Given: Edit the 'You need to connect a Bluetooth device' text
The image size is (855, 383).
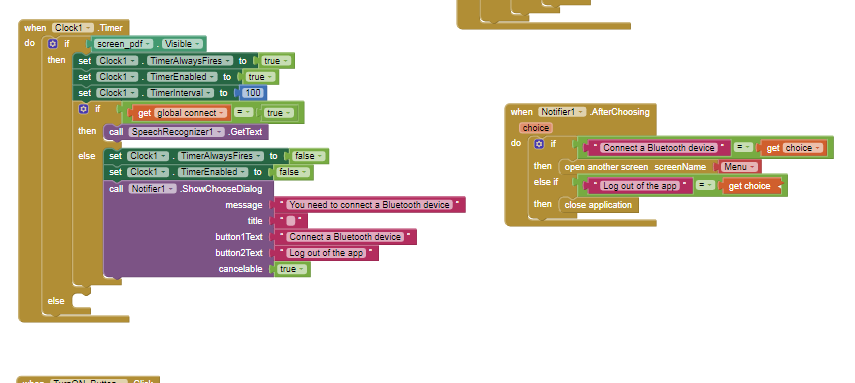Looking at the screenshot, I should click(370, 205).
